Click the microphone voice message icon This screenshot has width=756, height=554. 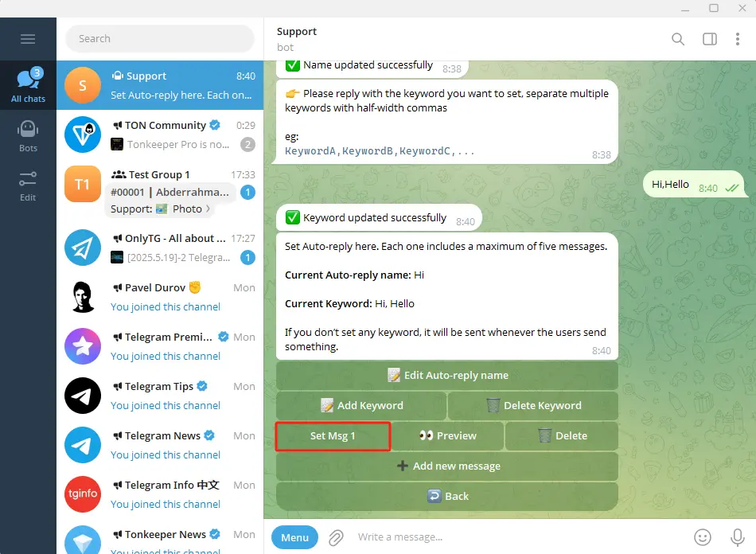point(737,537)
